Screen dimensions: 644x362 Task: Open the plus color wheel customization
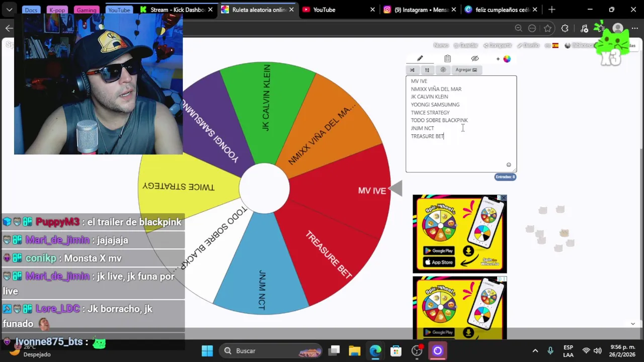point(503,59)
